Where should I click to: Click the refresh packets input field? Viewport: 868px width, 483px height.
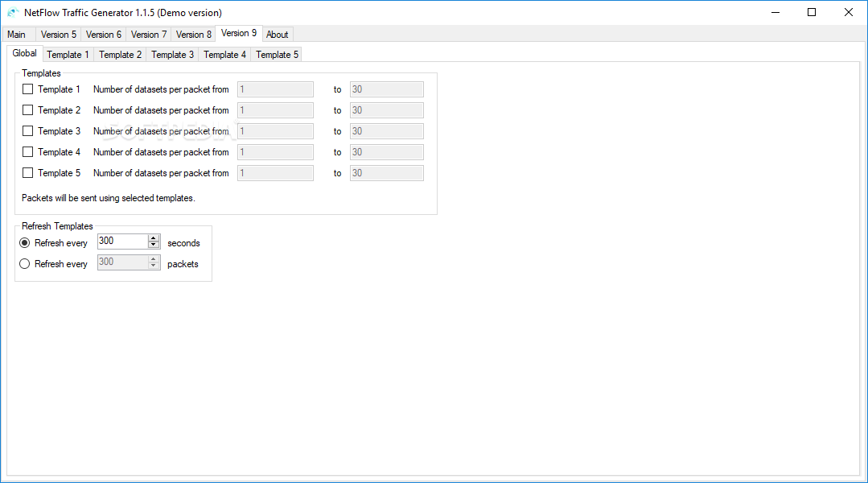pyautogui.click(x=122, y=262)
